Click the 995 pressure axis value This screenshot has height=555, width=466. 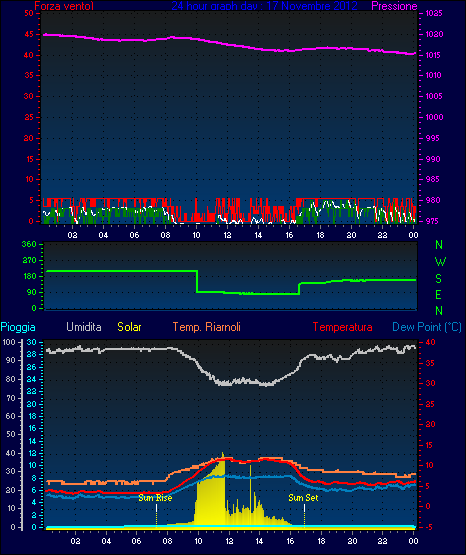pyautogui.click(x=432, y=138)
